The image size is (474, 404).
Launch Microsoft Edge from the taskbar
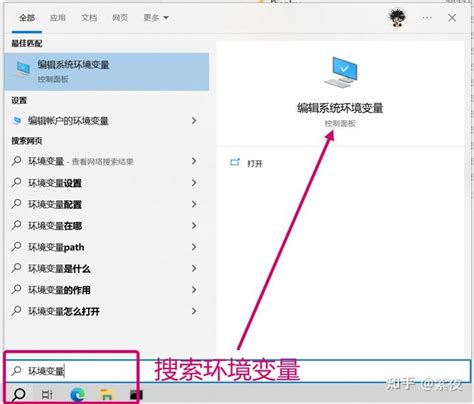click(x=78, y=395)
